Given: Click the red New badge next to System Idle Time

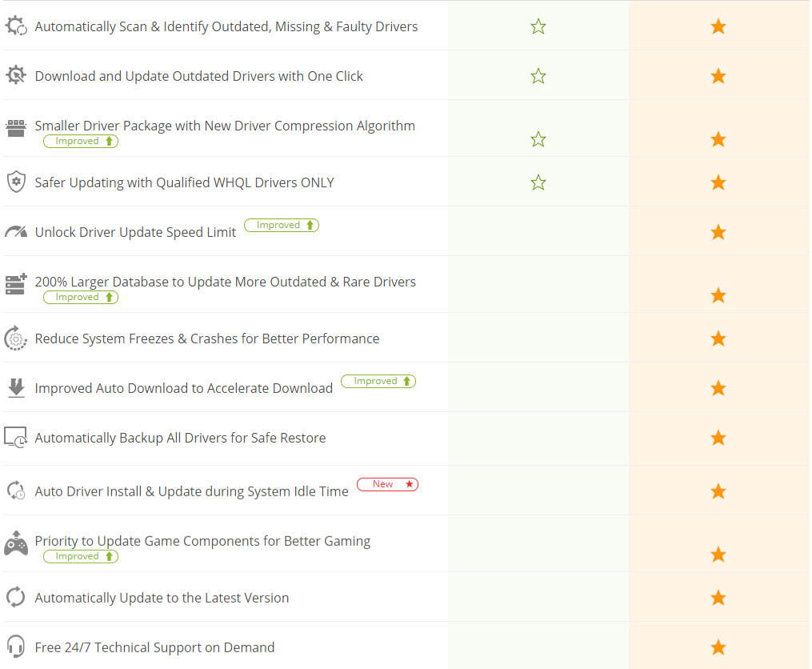Looking at the screenshot, I should pyautogui.click(x=388, y=484).
